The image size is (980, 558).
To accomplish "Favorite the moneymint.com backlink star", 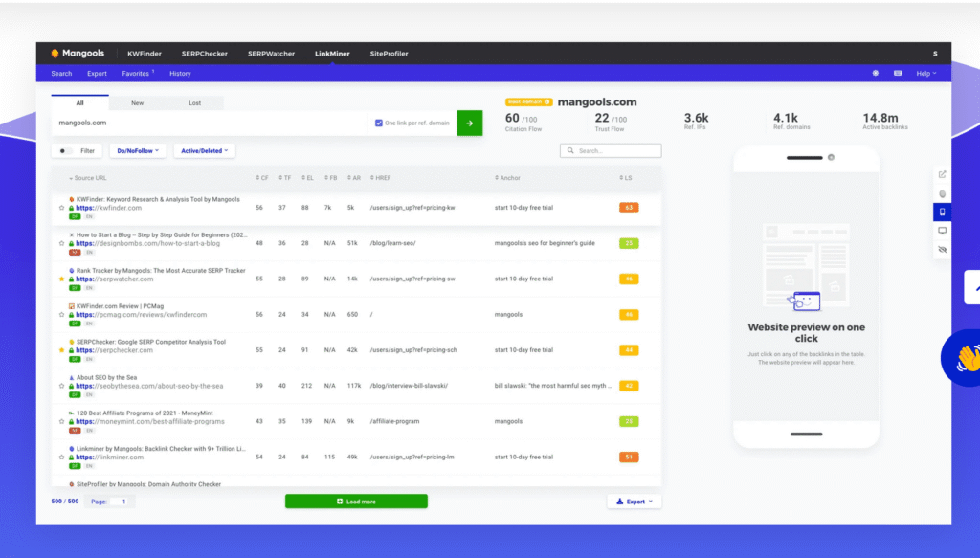I will [x=61, y=421].
